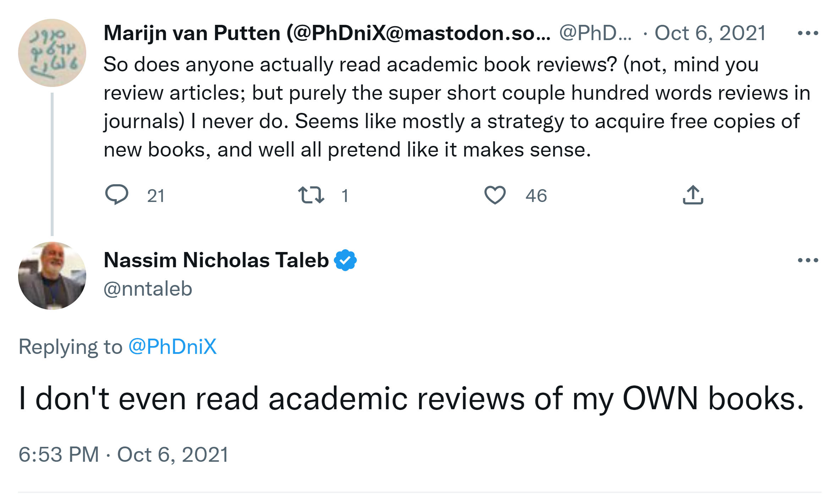Click the truncated @PhD... handle
The width and height of the screenshot is (839, 504).
(595, 33)
